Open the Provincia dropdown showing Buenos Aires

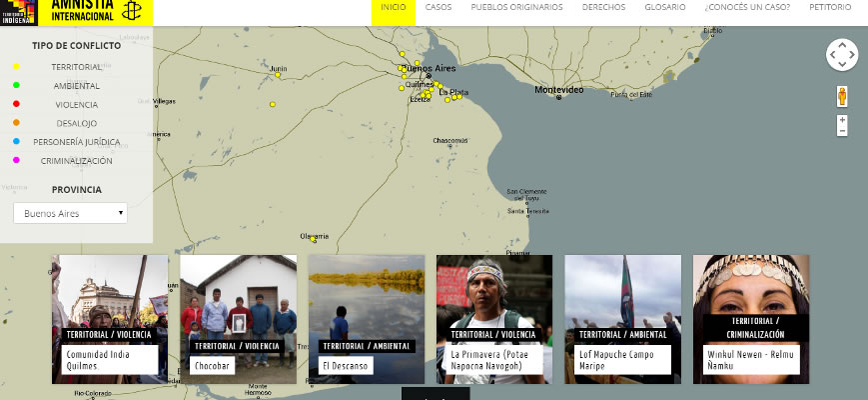(70, 213)
